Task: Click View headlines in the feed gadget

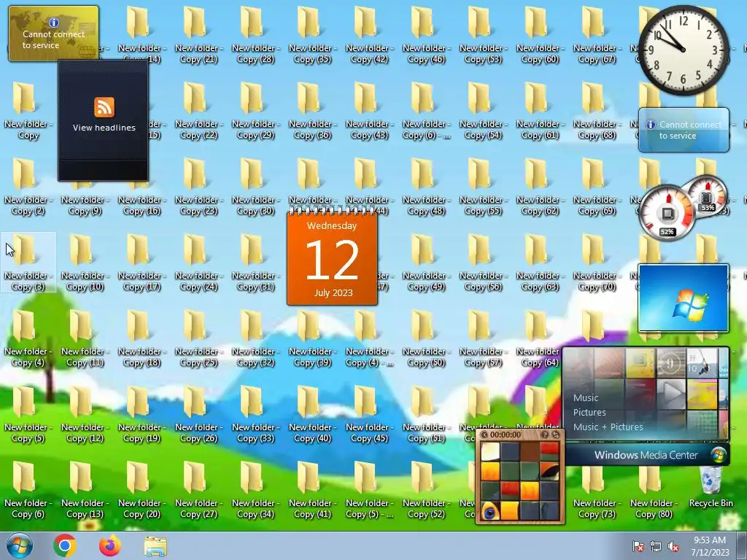Action: pos(104,128)
